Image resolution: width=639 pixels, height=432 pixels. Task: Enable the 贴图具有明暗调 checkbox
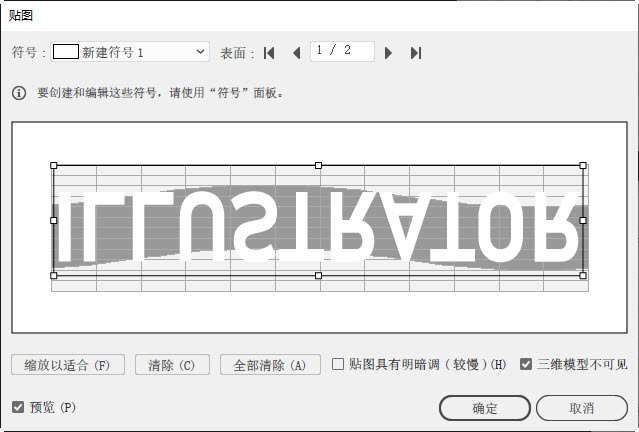(x=338, y=364)
